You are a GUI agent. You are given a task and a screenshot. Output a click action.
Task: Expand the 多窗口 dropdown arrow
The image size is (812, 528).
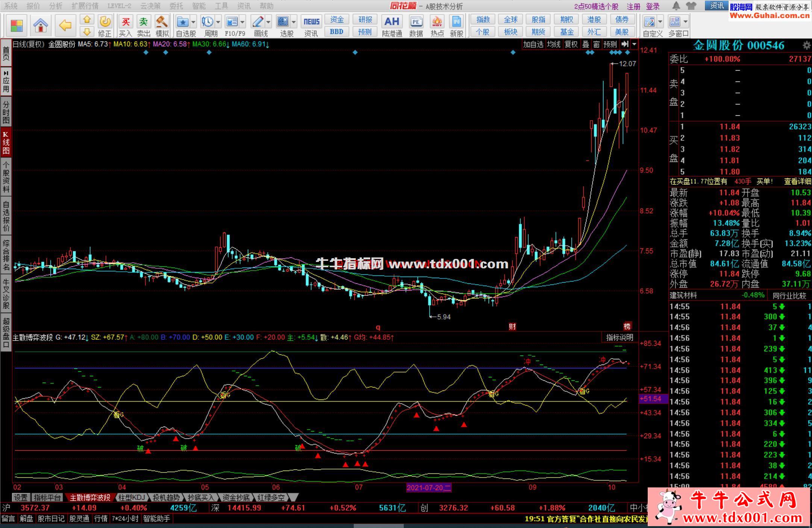685,22
